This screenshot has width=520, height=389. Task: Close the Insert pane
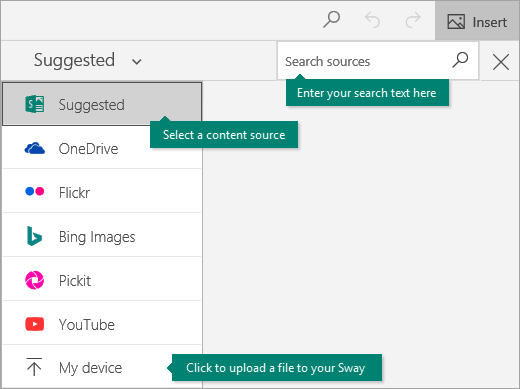(x=500, y=62)
